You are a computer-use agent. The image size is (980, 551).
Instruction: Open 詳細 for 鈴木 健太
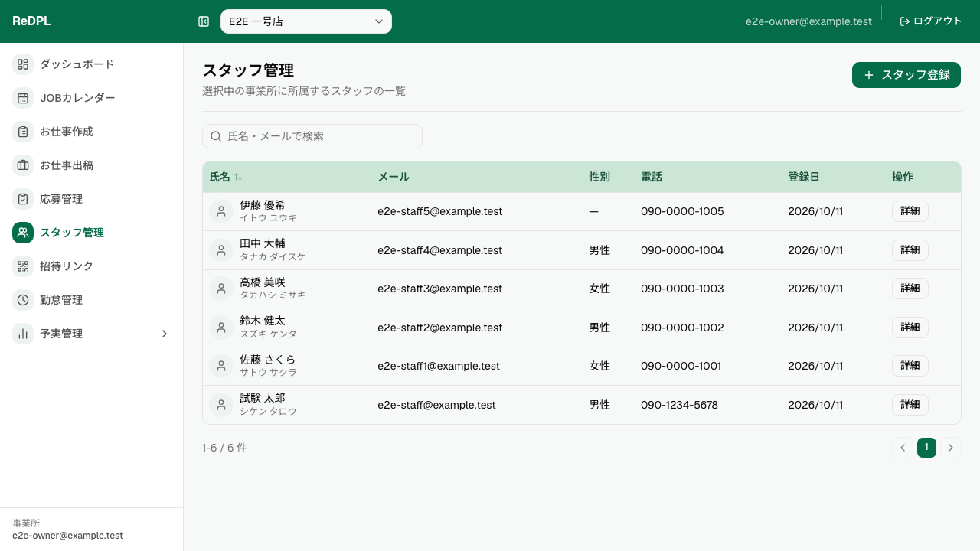click(910, 328)
